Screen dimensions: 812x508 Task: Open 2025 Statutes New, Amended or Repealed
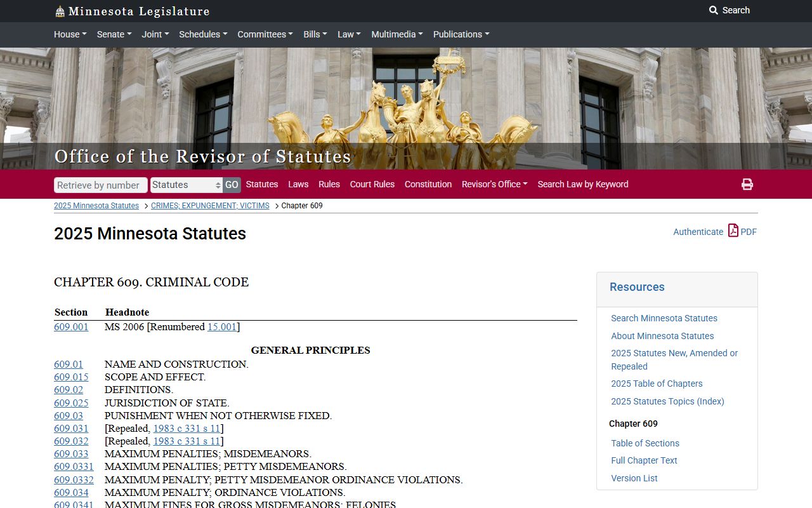pyautogui.click(x=674, y=359)
